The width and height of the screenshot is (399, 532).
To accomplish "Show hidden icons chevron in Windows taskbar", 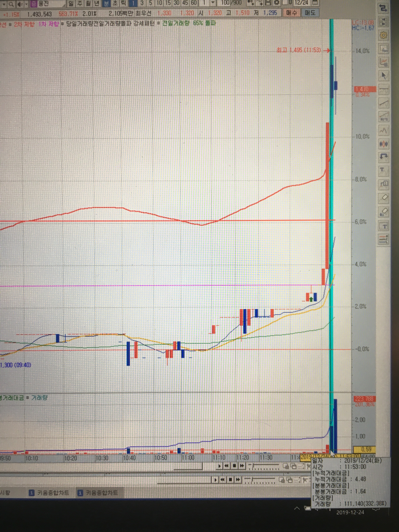I will pyautogui.click(x=297, y=508).
